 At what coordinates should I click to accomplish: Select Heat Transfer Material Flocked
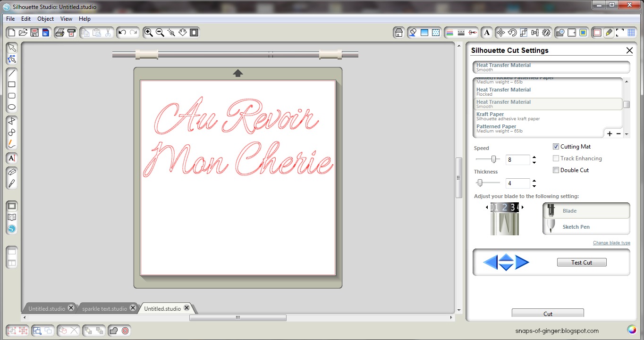pyautogui.click(x=548, y=91)
